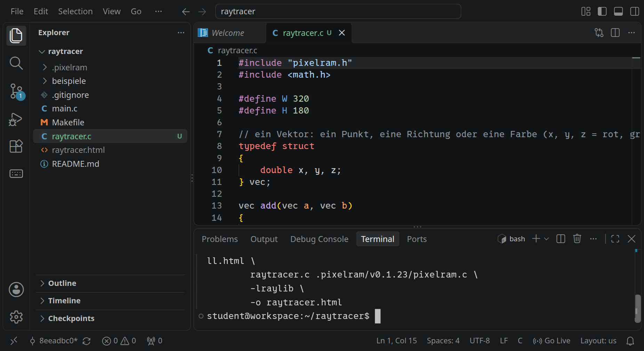Split the editor to the right
Viewport: 644px width, 351px height.
pos(615,33)
